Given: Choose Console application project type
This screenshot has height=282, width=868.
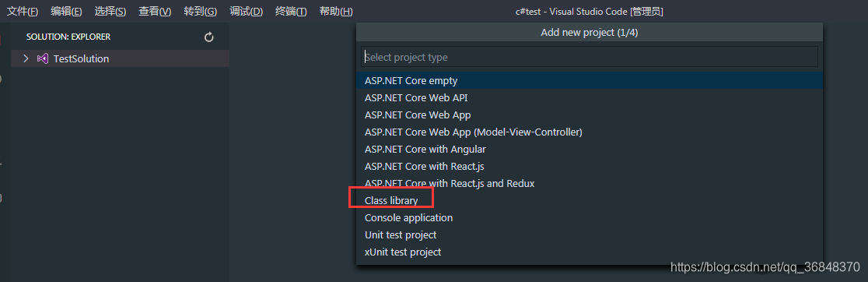Looking at the screenshot, I should 589,218.
